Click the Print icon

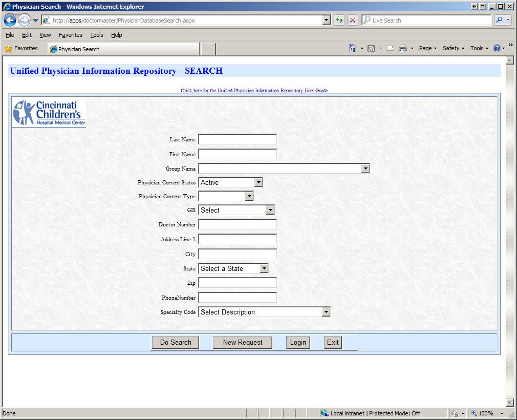point(402,48)
